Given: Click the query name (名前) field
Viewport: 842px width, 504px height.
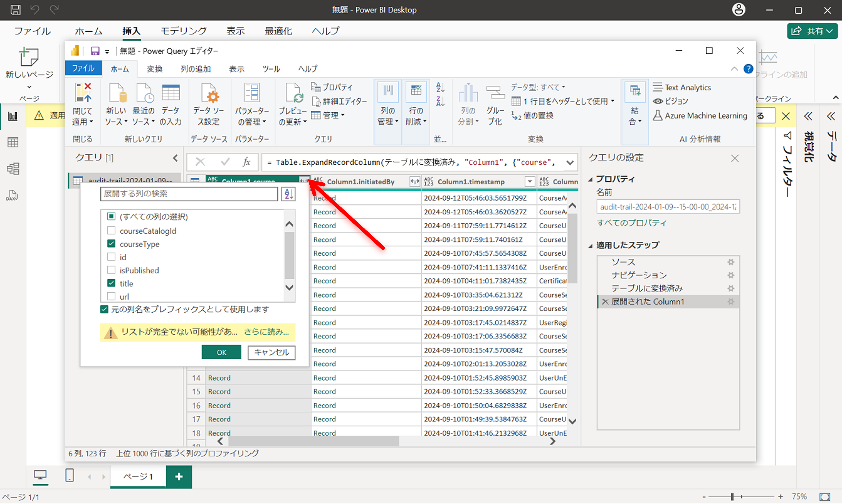Looking at the screenshot, I should [x=668, y=207].
